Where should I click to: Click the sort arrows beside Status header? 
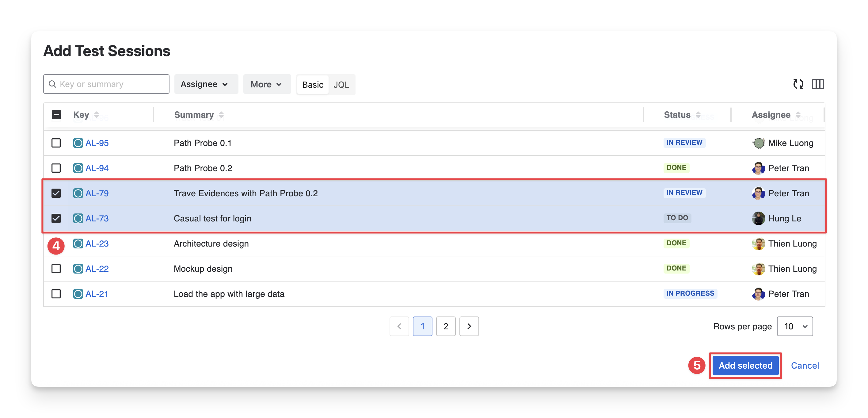(x=698, y=115)
